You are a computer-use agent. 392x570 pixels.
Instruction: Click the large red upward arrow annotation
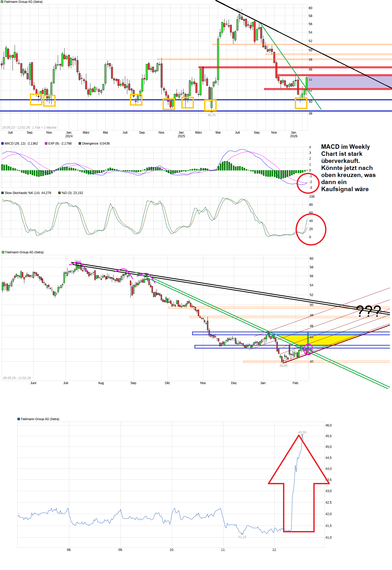click(x=299, y=484)
